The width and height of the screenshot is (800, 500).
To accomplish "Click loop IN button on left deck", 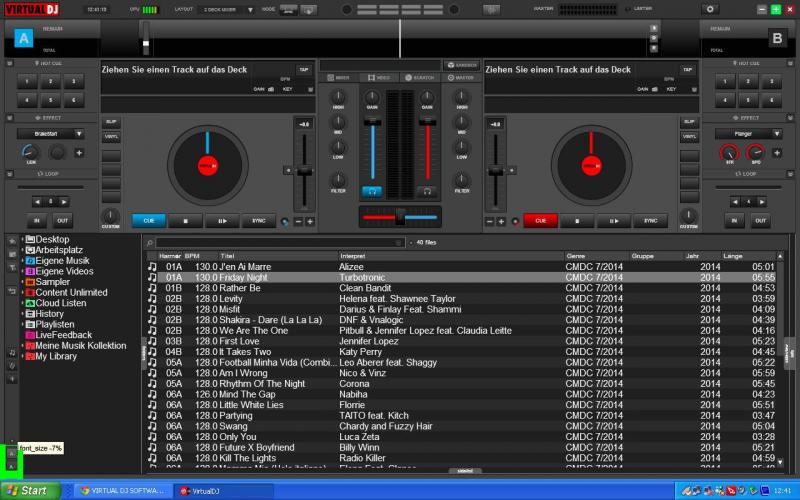I will [x=38, y=220].
